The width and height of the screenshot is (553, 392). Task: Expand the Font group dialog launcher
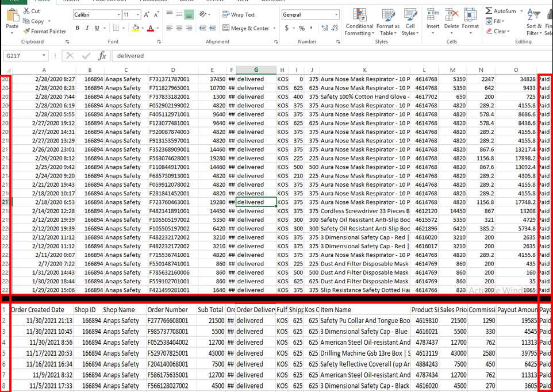click(159, 41)
